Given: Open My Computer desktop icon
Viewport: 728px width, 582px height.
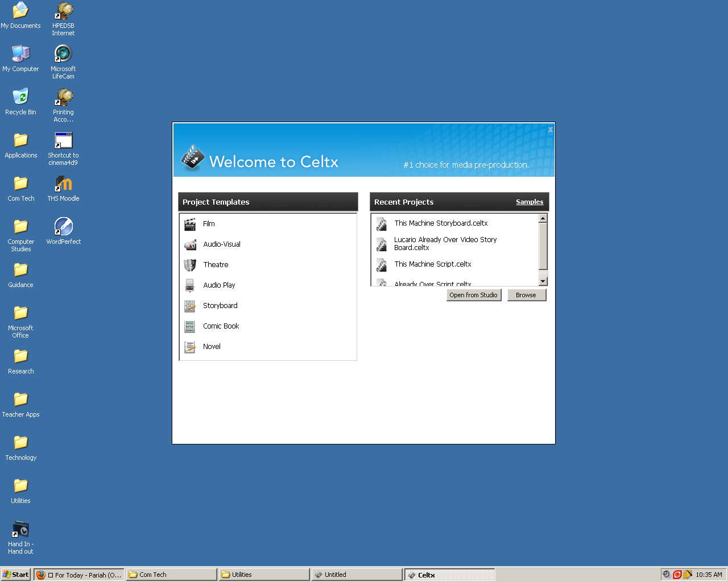Looking at the screenshot, I should tap(20, 53).
